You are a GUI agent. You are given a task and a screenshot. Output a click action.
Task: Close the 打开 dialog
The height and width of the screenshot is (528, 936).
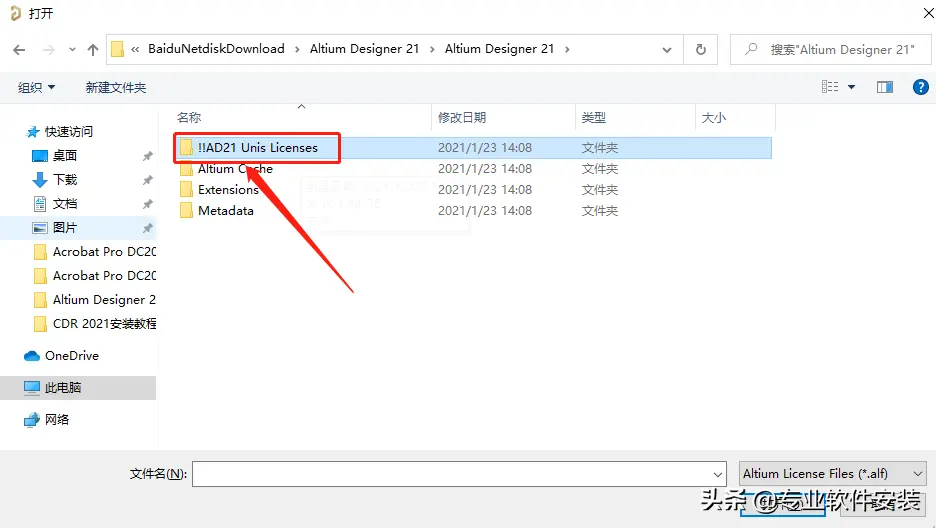point(928,13)
